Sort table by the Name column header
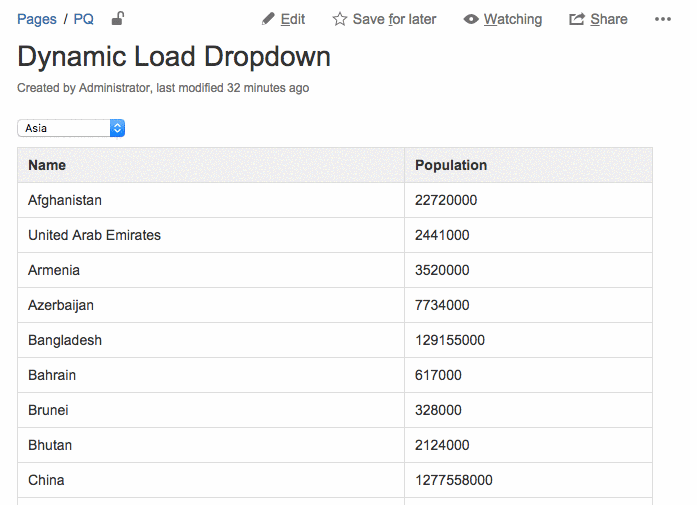 pos(47,165)
